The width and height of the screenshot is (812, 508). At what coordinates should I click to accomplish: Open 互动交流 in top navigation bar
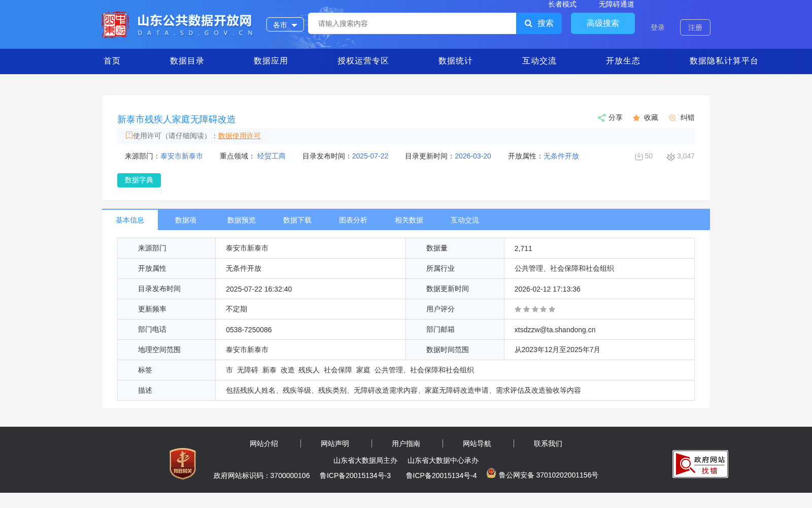[539, 61]
